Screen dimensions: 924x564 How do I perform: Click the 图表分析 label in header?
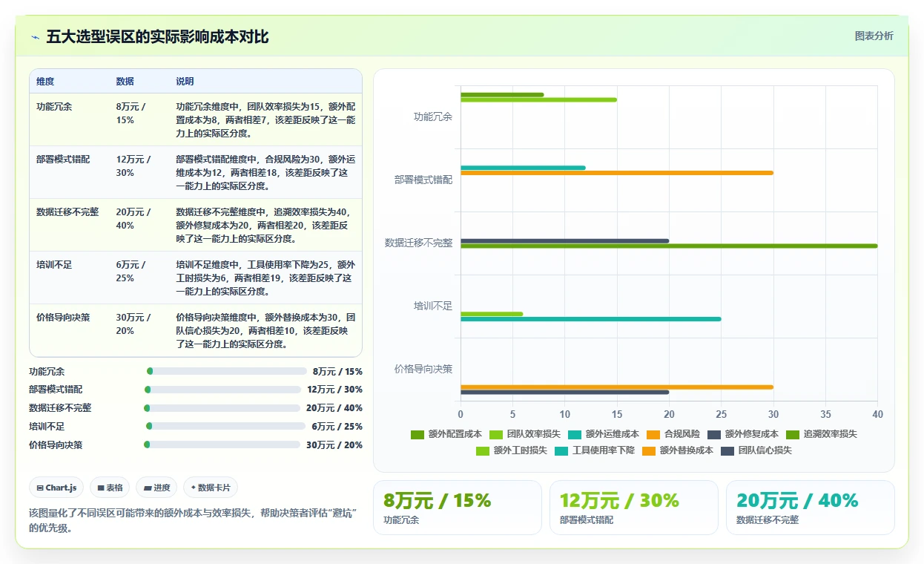pyautogui.click(x=874, y=36)
